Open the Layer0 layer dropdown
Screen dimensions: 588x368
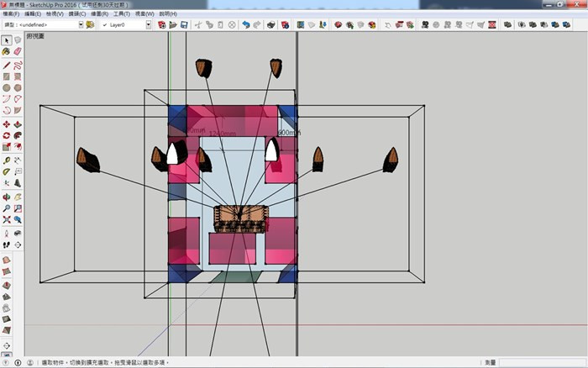click(149, 25)
